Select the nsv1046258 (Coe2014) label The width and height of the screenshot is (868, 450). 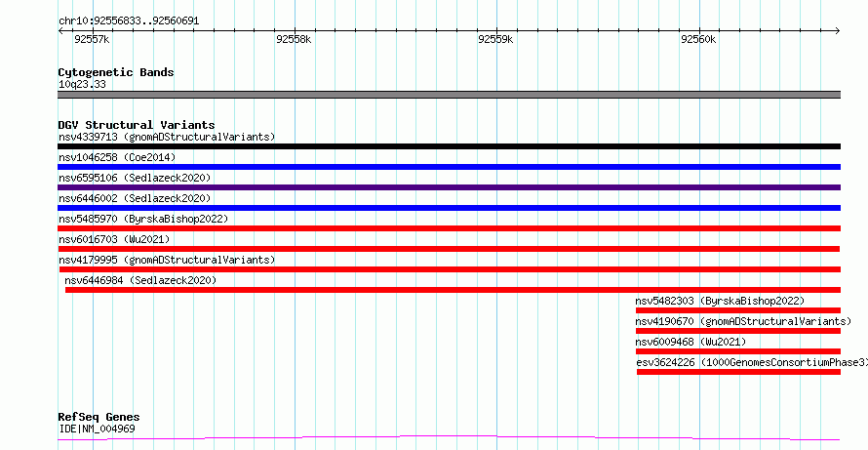(x=117, y=157)
